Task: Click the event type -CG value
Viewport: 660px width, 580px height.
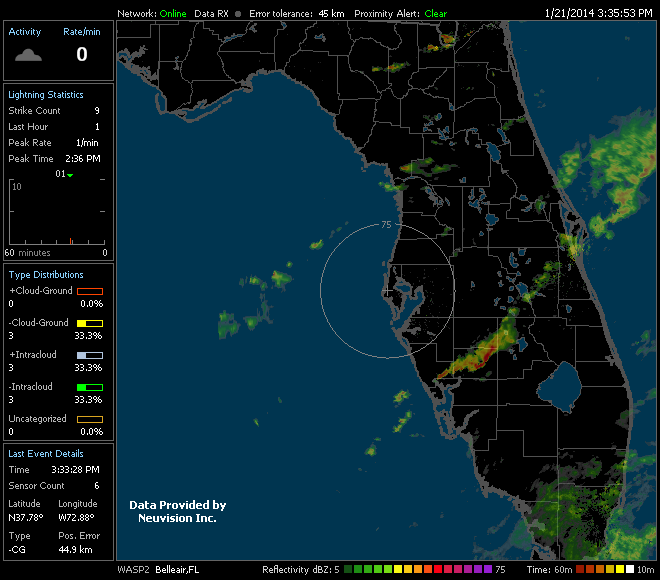Action: [x=17, y=550]
